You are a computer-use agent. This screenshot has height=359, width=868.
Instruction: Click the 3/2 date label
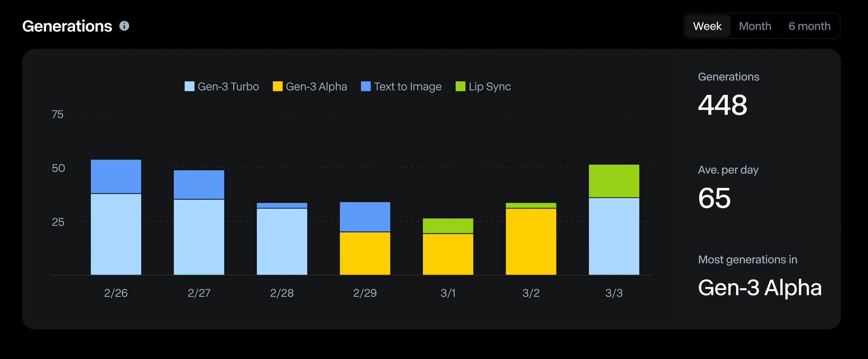531,293
